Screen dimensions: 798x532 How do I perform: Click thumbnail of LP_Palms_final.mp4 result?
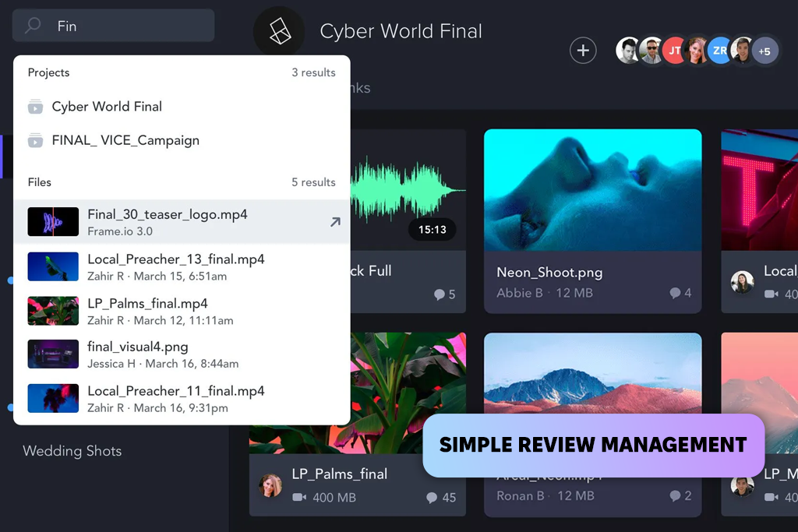53,311
